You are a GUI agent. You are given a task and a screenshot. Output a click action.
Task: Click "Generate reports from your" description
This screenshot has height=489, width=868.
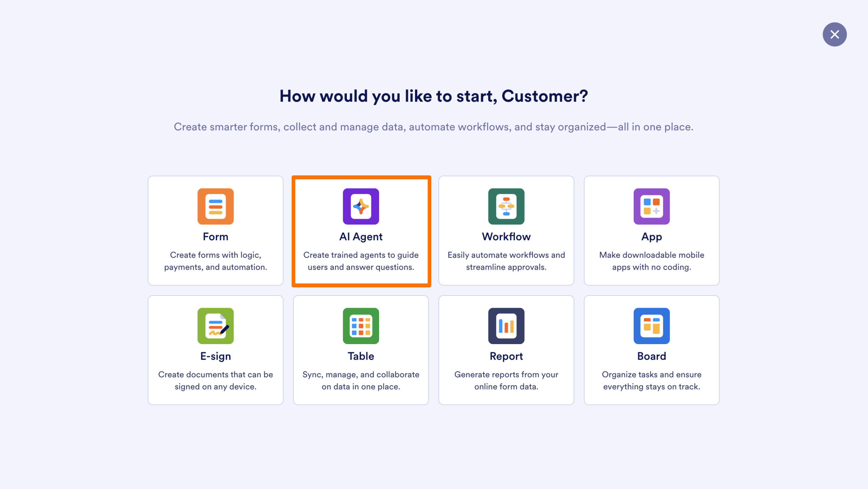coord(506,374)
